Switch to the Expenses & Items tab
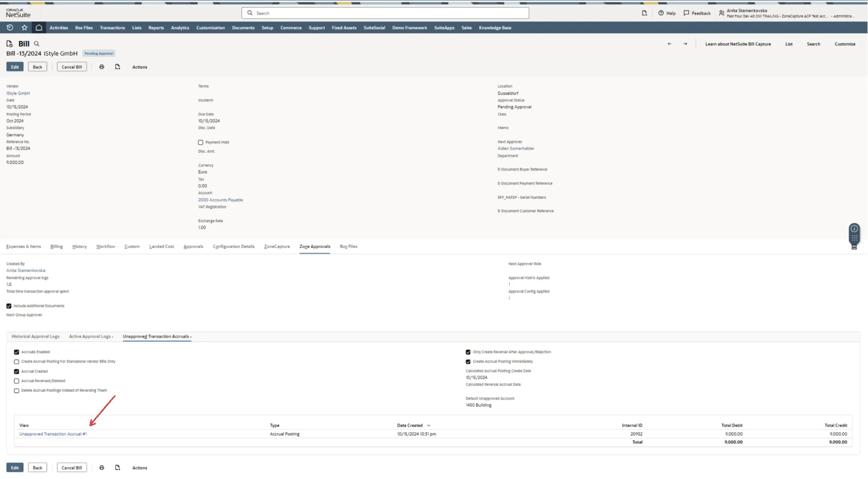Viewport: 868px width, 479px height. coord(23,246)
